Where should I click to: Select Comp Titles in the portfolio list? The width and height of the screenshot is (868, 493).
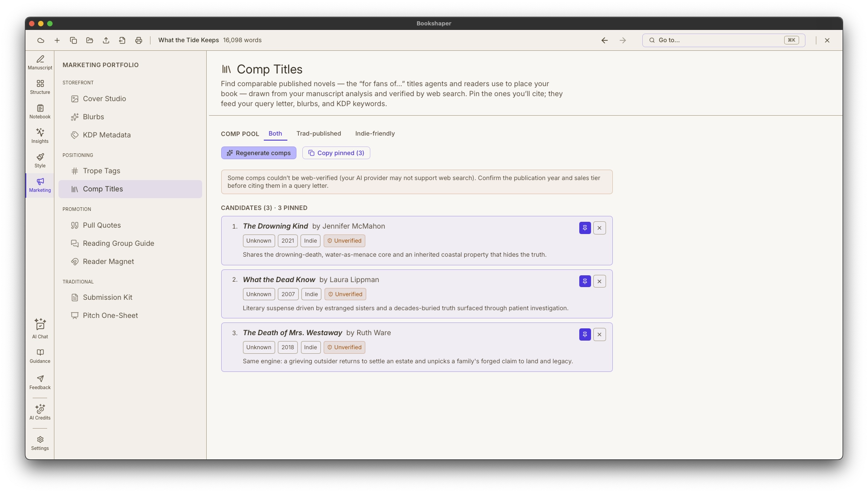pos(130,189)
